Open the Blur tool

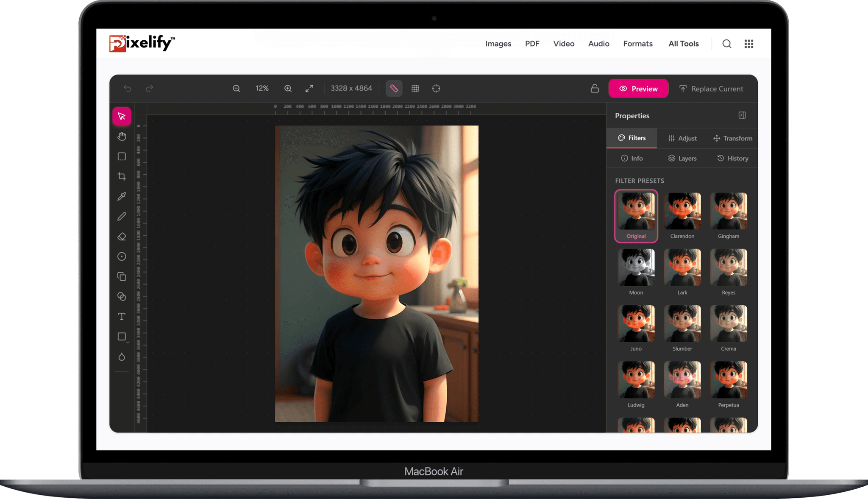point(122,357)
